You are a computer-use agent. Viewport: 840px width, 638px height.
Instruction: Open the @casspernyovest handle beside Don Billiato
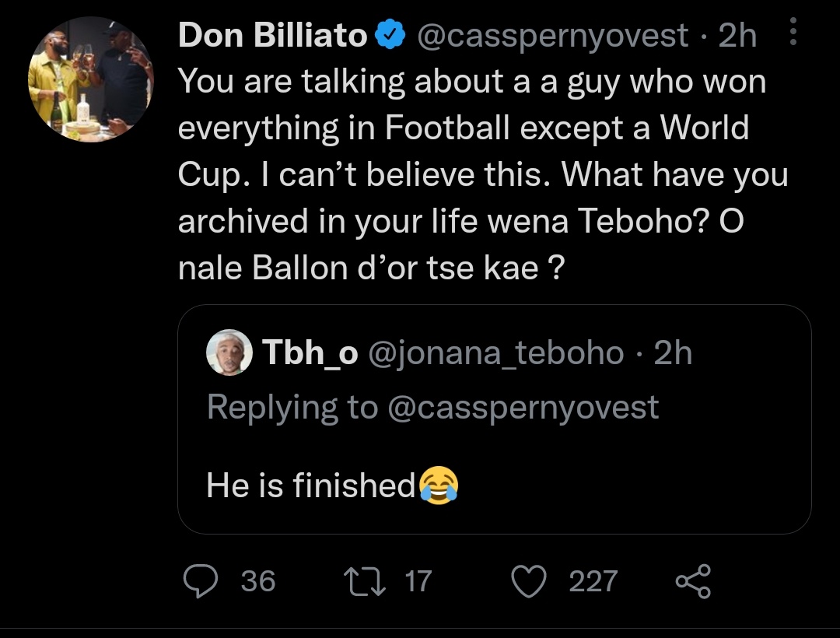552,37
